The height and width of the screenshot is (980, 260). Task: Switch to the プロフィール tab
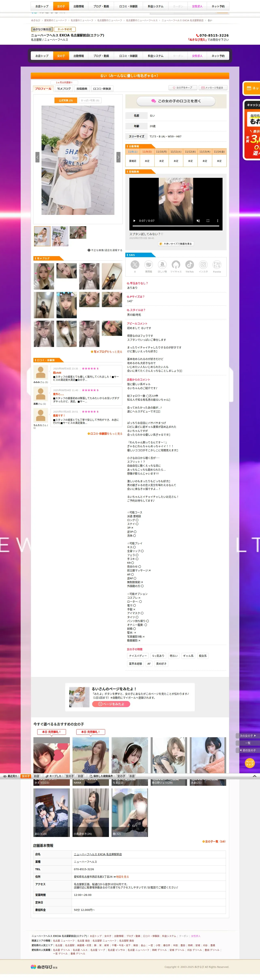43,89
